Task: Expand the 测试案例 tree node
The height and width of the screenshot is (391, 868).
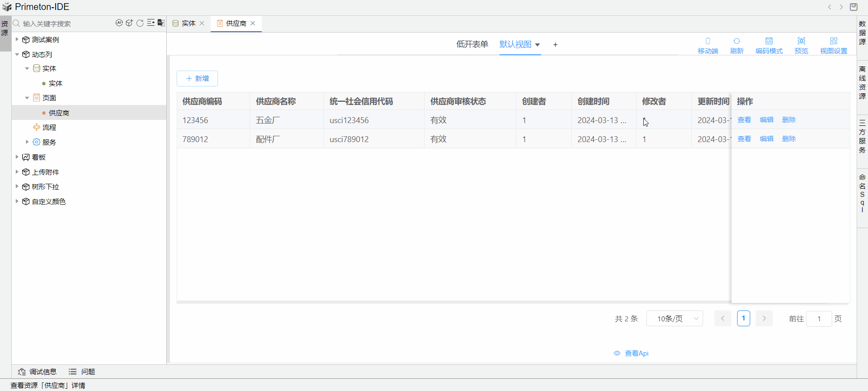Action: 17,39
